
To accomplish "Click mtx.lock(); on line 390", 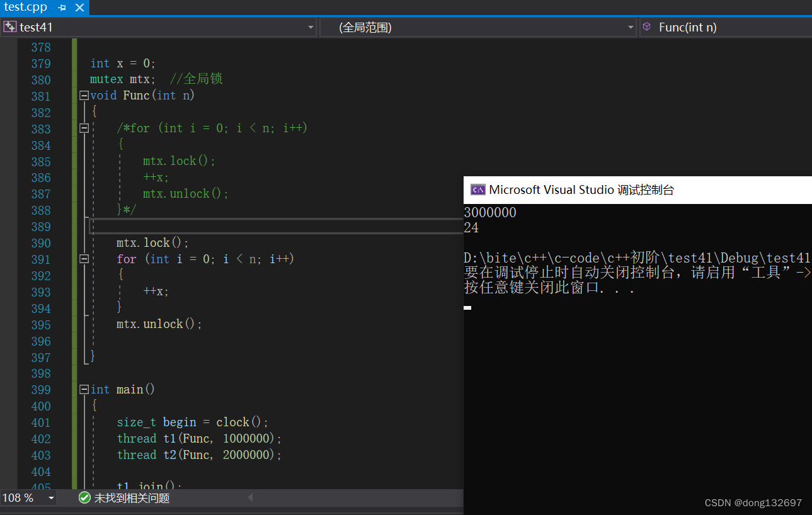I will [152, 243].
